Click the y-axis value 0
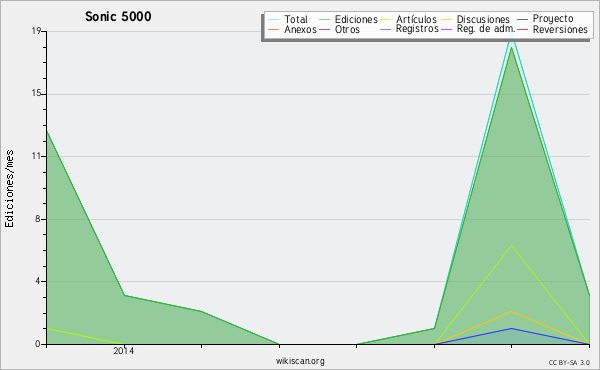This screenshot has height=370, width=600. point(38,344)
